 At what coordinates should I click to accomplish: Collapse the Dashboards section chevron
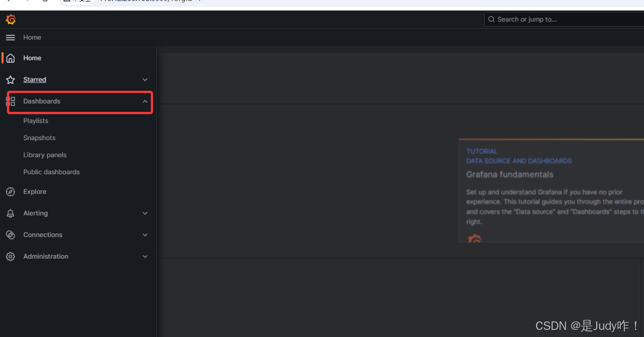tap(145, 101)
